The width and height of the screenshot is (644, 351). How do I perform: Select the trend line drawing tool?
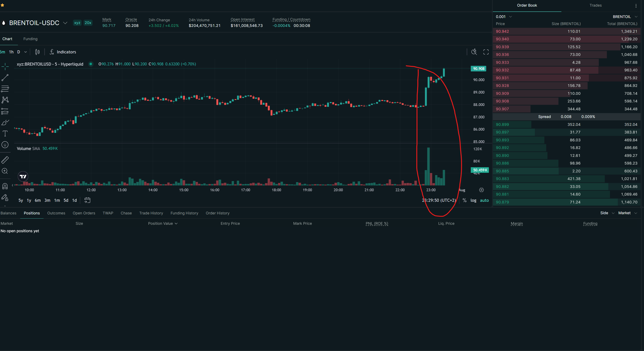tap(5, 78)
